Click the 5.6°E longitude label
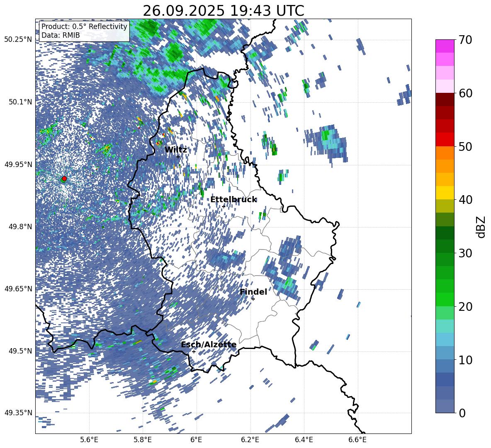The width and height of the screenshot is (491, 448). (x=89, y=440)
